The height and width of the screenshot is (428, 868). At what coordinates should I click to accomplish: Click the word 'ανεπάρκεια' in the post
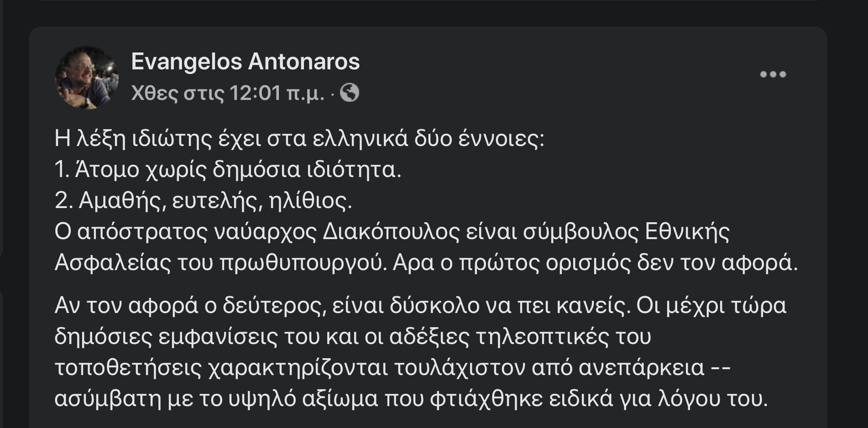click(641, 368)
